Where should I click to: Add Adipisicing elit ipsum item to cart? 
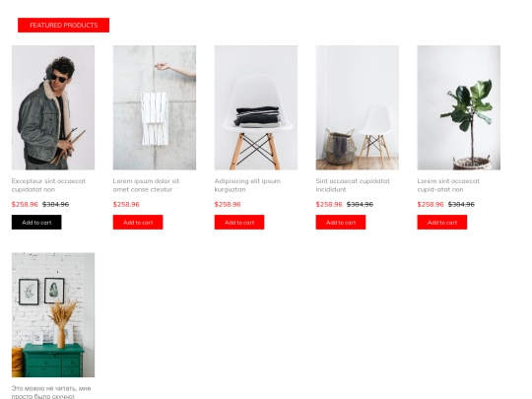coord(239,223)
